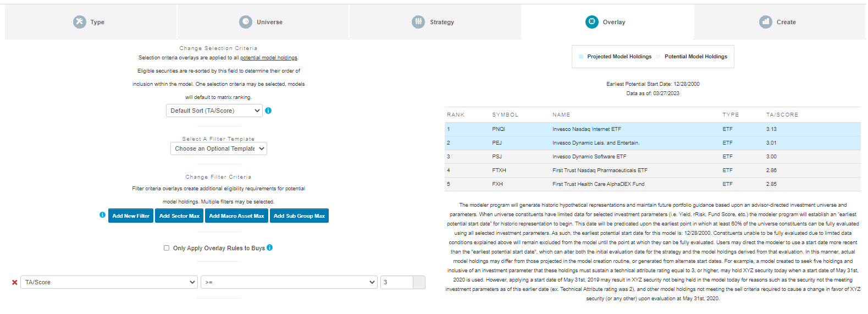Open the >= operator dropdown
868x314 pixels.
coord(289,283)
